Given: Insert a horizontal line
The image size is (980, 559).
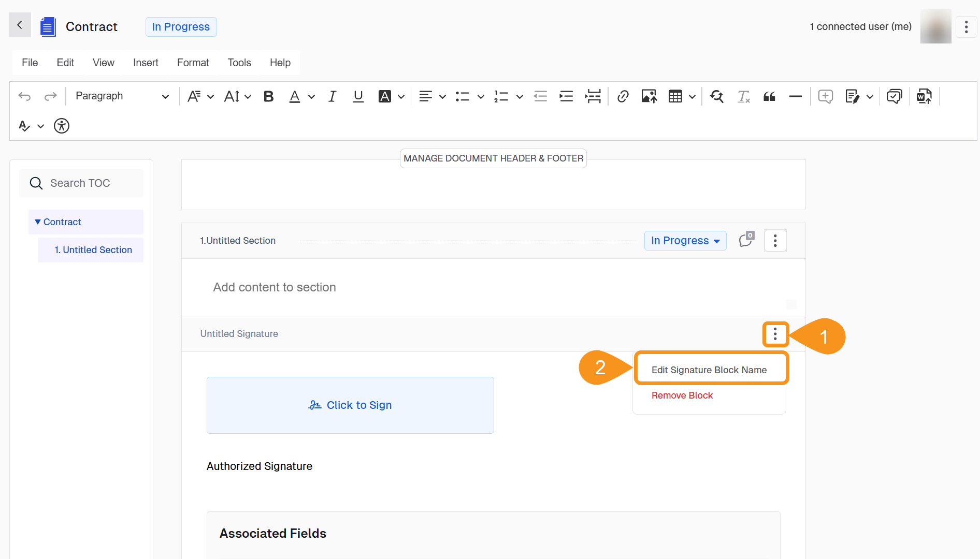Looking at the screenshot, I should (x=795, y=96).
